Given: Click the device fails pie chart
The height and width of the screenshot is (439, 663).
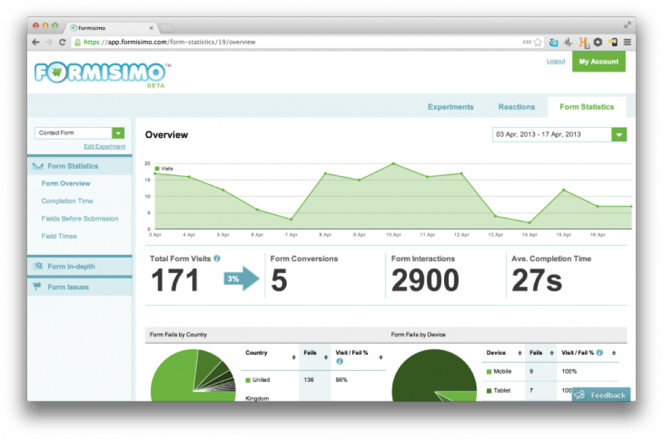Looking at the screenshot, I should click(434, 376).
